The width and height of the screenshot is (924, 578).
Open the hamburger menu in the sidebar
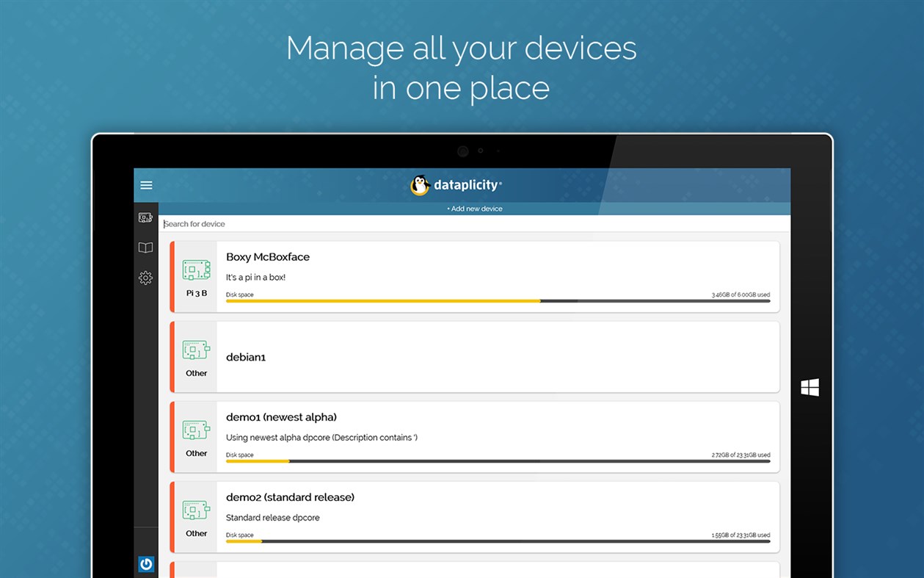(146, 185)
